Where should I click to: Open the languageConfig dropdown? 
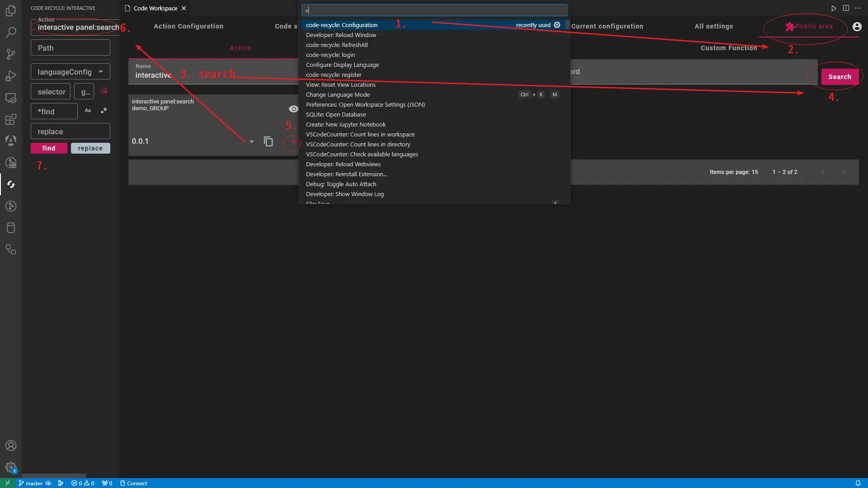[x=100, y=71]
